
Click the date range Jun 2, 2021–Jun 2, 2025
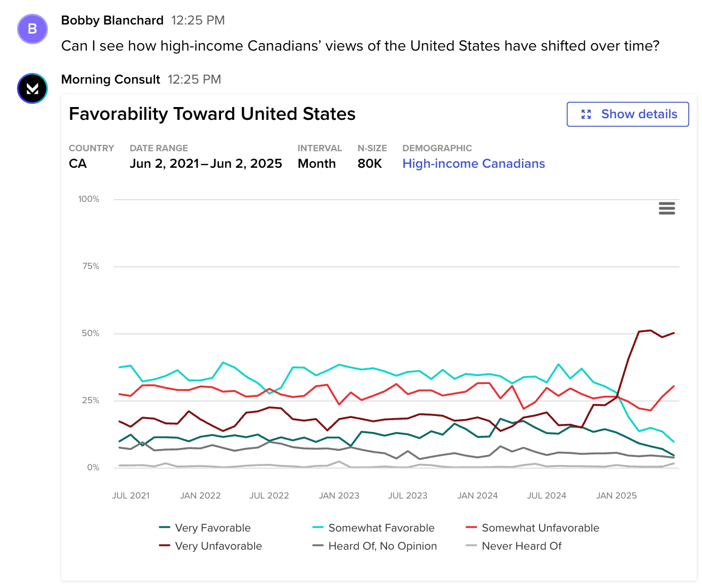click(x=206, y=164)
